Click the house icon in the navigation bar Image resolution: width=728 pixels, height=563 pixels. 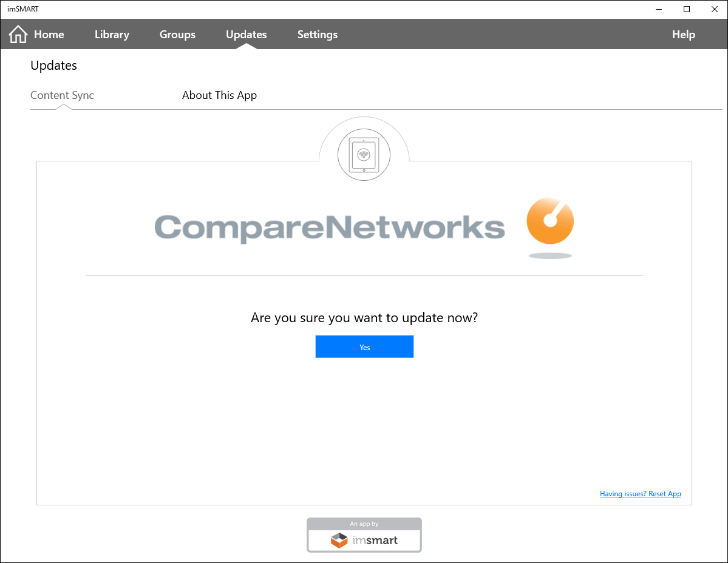18,35
